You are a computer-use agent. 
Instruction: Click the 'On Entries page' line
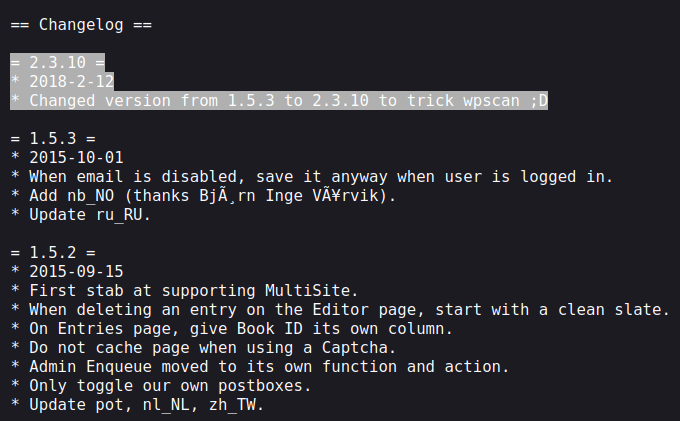(232, 329)
